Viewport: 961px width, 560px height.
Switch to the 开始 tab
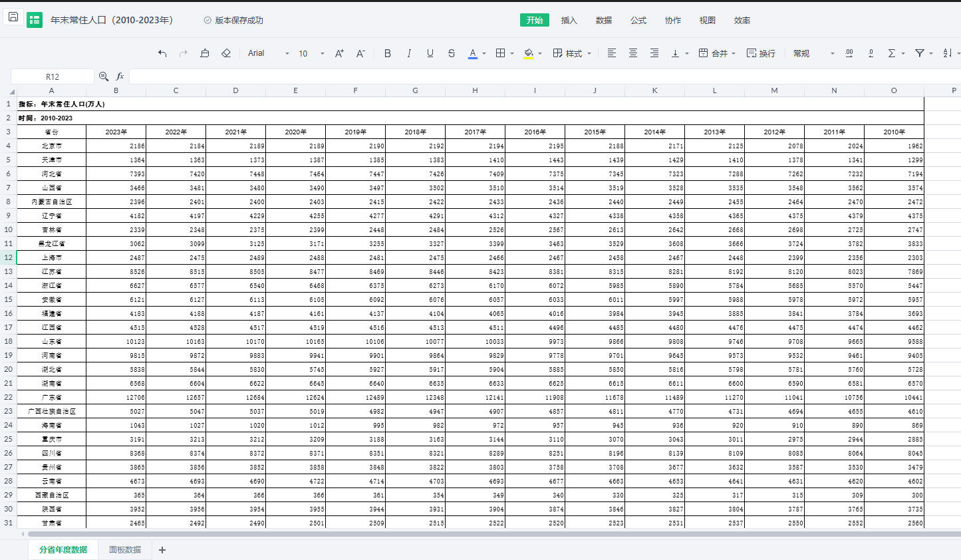point(535,20)
